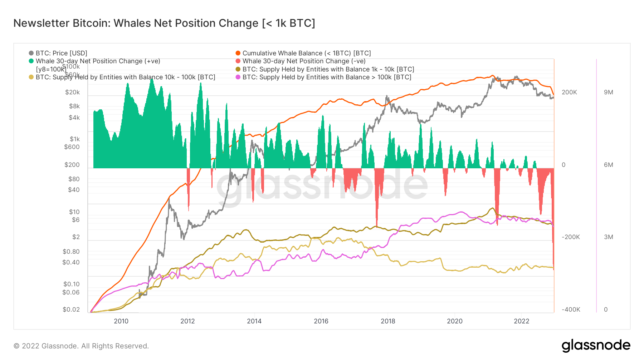Click the chart title Newsletter Bitcoin heading

[164, 23]
